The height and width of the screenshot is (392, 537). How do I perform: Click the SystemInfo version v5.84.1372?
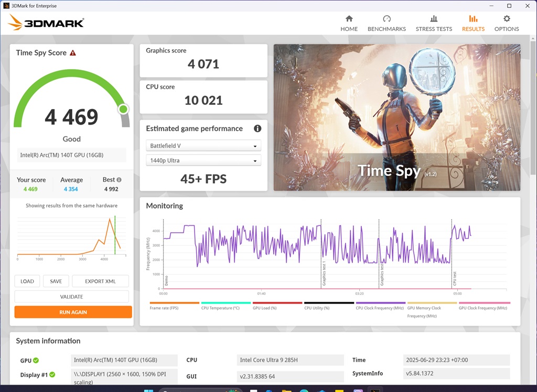click(x=457, y=373)
